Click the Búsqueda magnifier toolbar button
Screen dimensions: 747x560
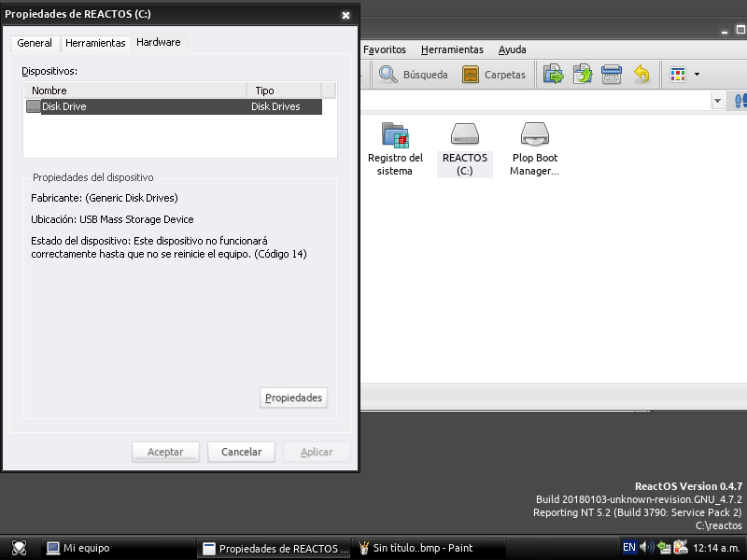[413, 75]
